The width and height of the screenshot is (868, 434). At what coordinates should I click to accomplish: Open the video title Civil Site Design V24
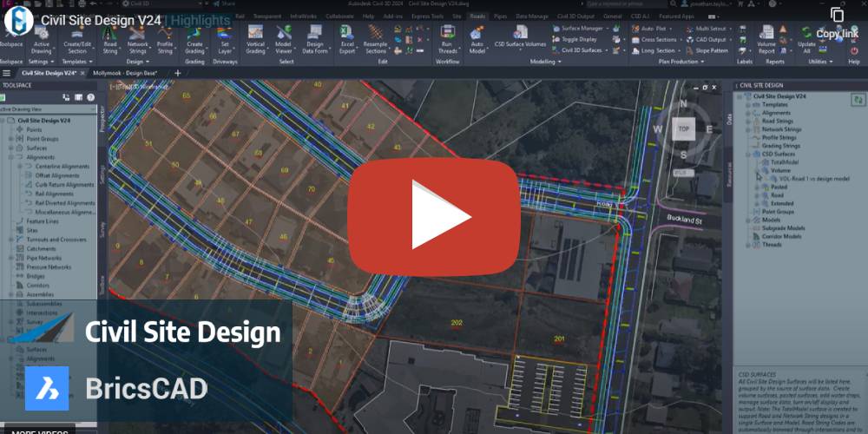pos(101,21)
